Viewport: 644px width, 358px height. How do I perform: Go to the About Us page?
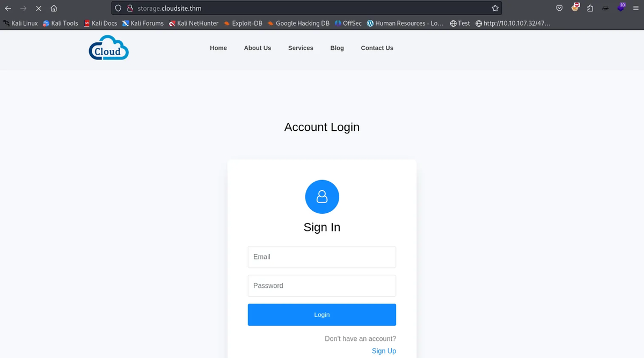coord(258,48)
